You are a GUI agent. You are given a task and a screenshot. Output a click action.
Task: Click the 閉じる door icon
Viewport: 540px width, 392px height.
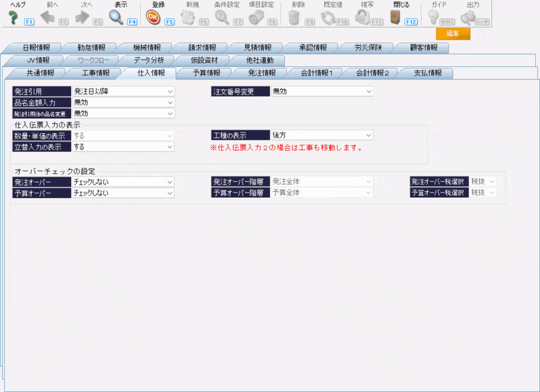(396, 18)
